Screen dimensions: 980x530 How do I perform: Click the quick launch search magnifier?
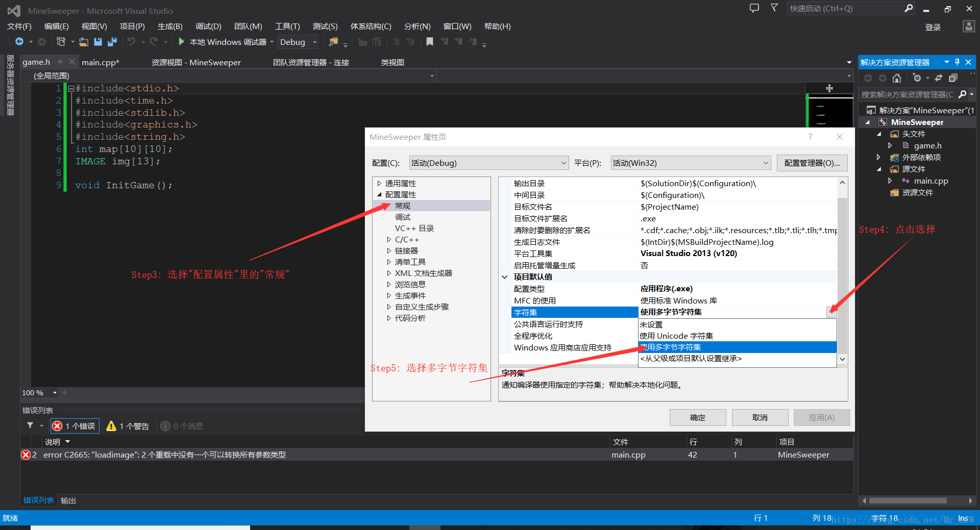click(x=909, y=8)
